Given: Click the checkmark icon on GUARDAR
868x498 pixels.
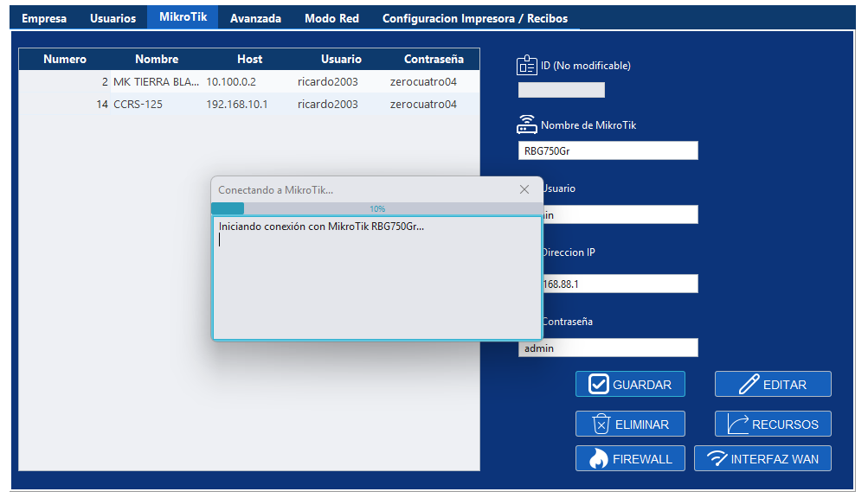Looking at the screenshot, I should click(599, 385).
